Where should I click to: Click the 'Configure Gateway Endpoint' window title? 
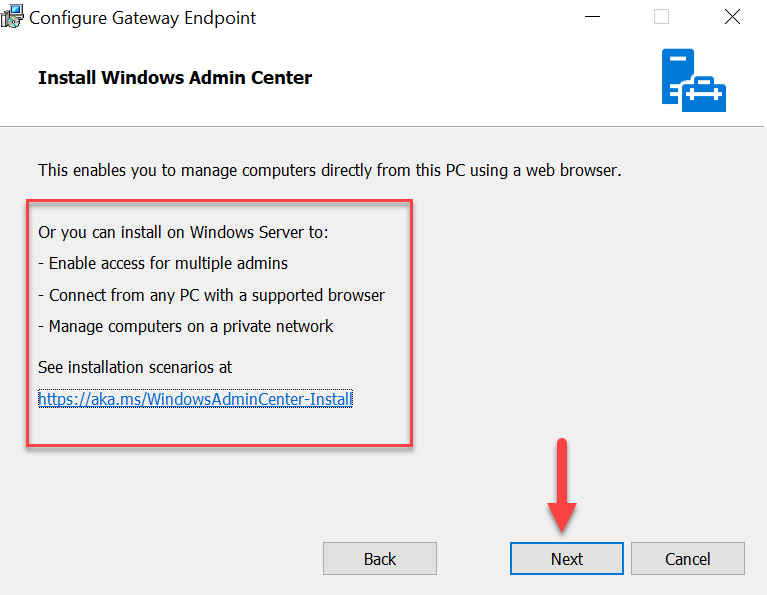click(x=142, y=18)
